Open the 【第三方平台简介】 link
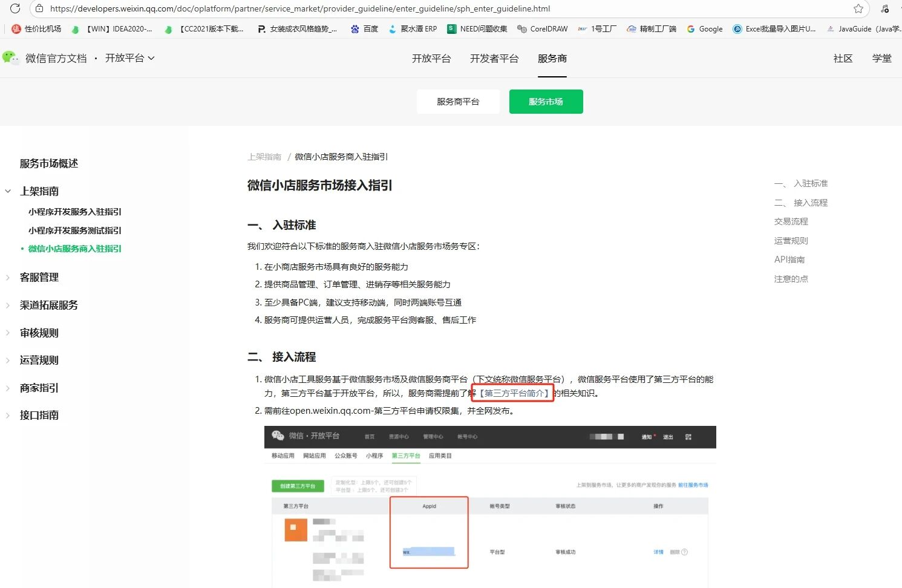 point(515,393)
